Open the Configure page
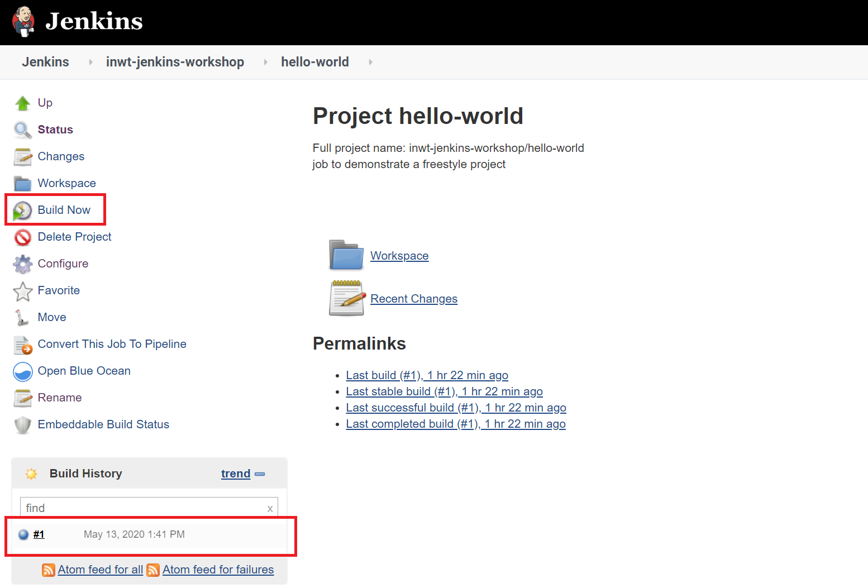Image resolution: width=868 pixels, height=588 pixels. [63, 264]
